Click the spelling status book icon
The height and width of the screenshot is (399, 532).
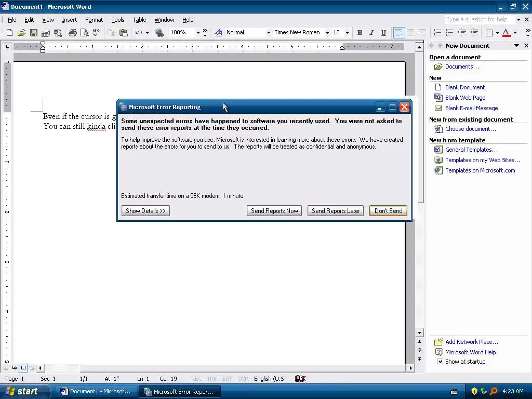click(300, 379)
